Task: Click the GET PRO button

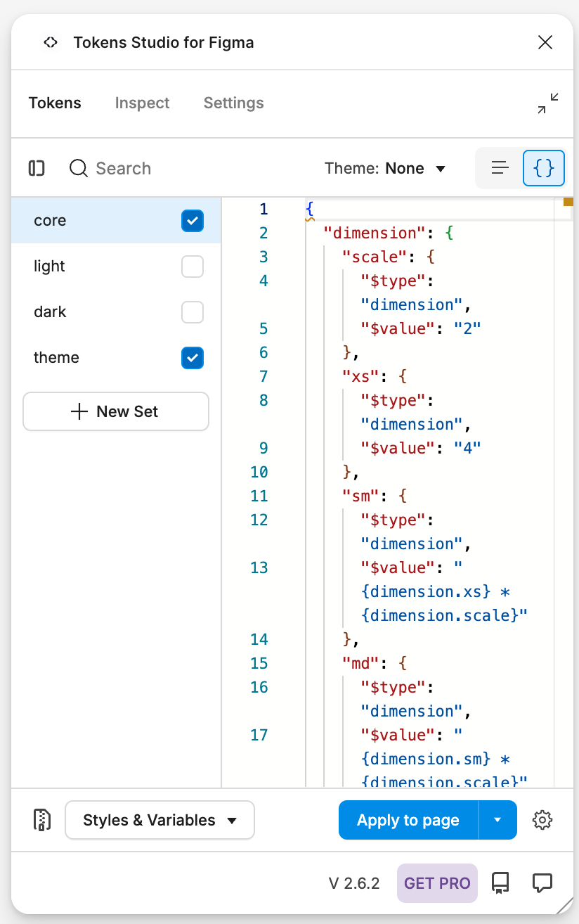Action: (x=437, y=883)
